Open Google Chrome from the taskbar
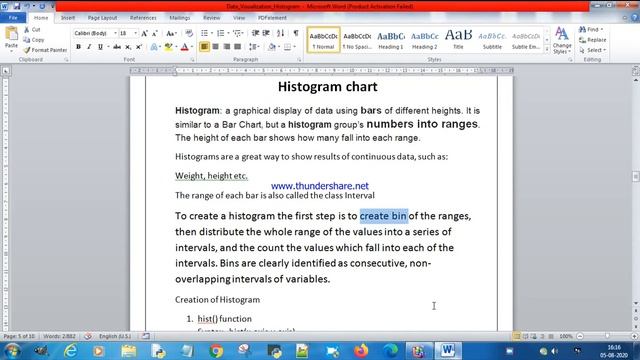Screen dimensions: 640x360 point(216,351)
